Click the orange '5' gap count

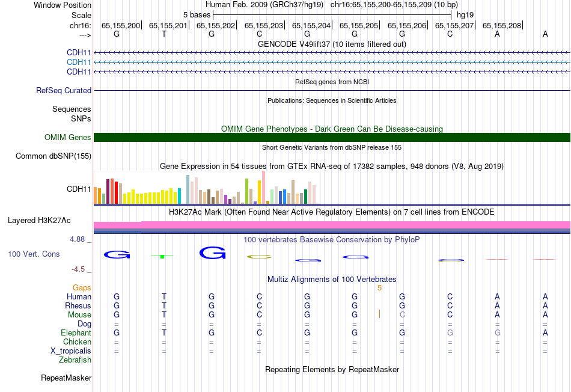click(379, 288)
